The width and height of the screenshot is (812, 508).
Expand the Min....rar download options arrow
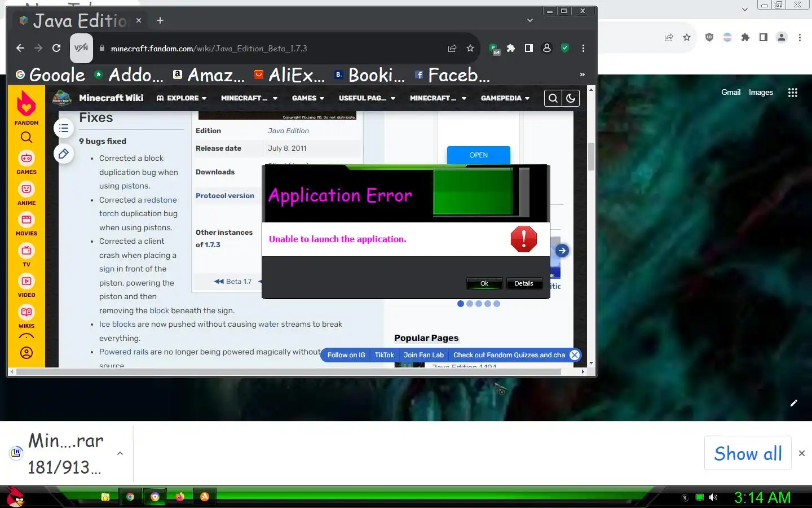(120, 453)
